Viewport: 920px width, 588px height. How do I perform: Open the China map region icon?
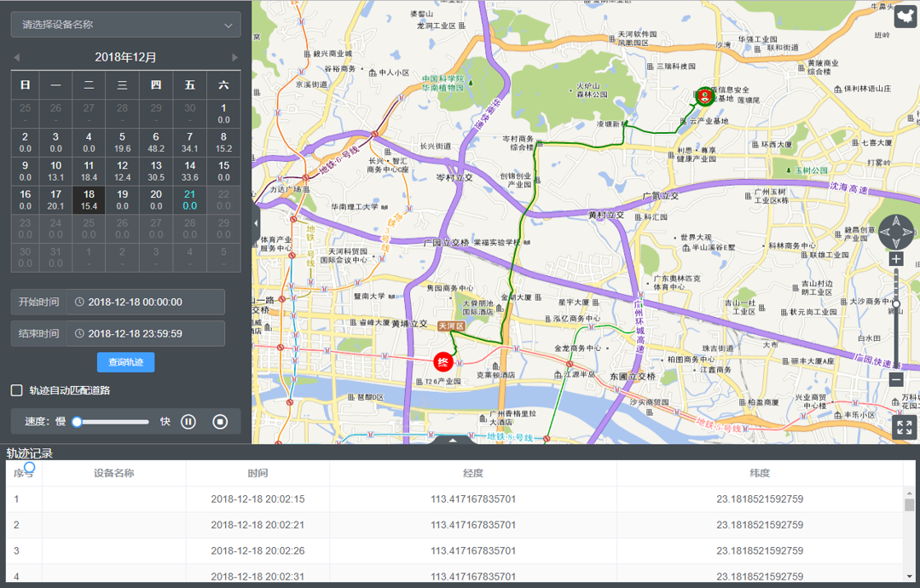click(x=905, y=16)
